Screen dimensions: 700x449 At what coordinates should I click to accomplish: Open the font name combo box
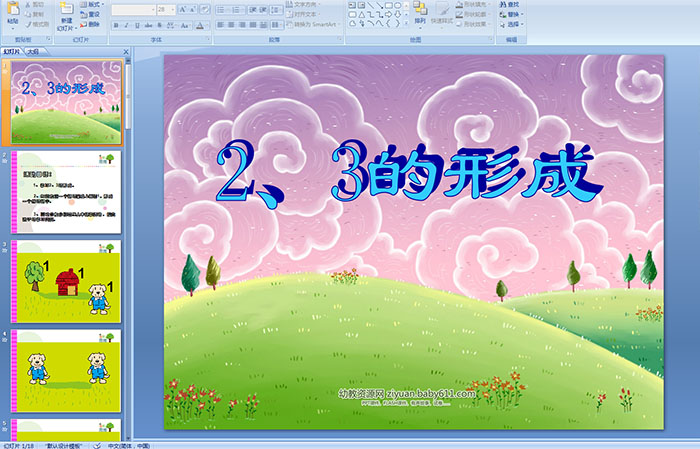point(133,9)
